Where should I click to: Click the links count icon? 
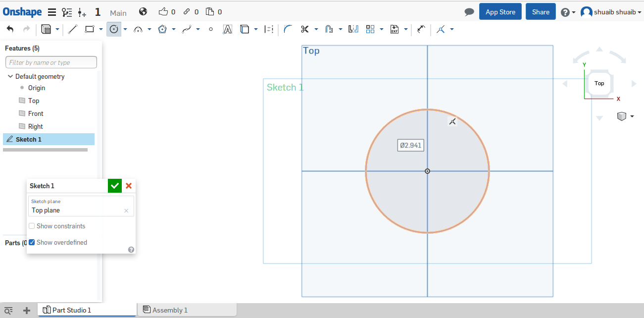click(x=187, y=11)
